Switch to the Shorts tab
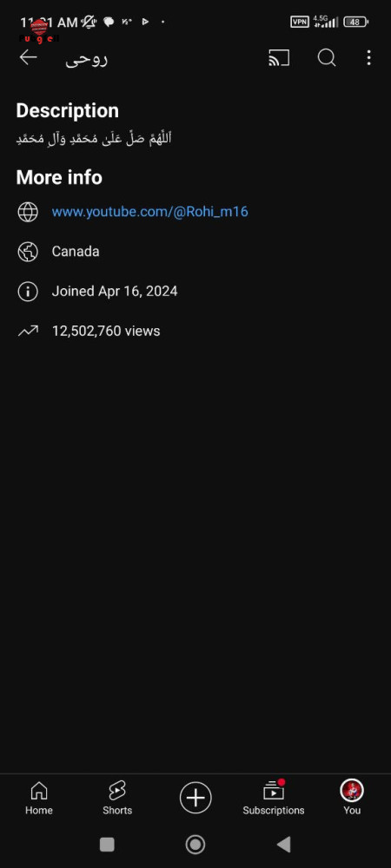Screen dimensions: 391x868 pyautogui.click(x=117, y=798)
